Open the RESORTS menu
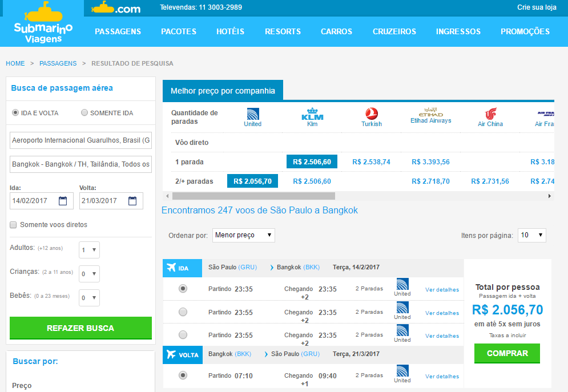The height and width of the screenshot is (392, 568). coord(283,31)
